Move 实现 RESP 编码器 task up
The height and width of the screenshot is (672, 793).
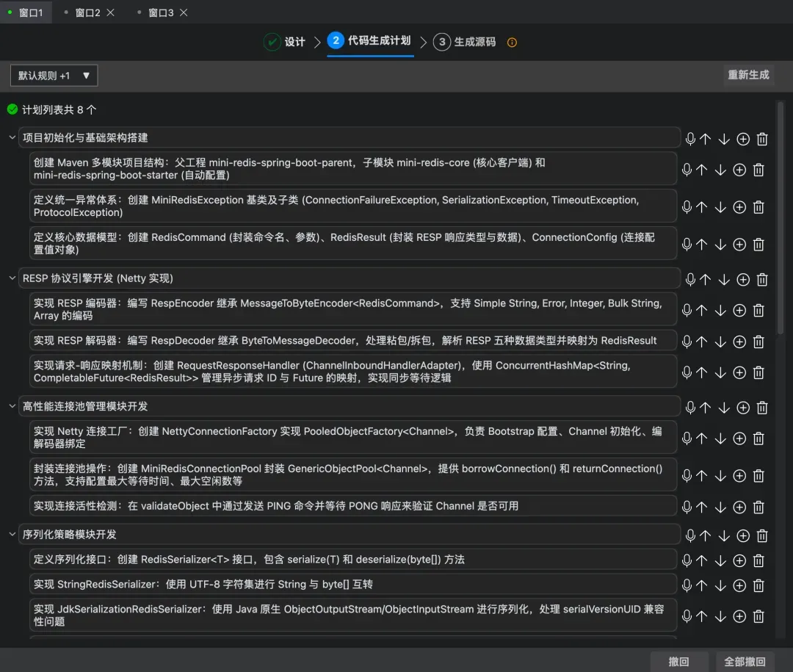(701, 310)
